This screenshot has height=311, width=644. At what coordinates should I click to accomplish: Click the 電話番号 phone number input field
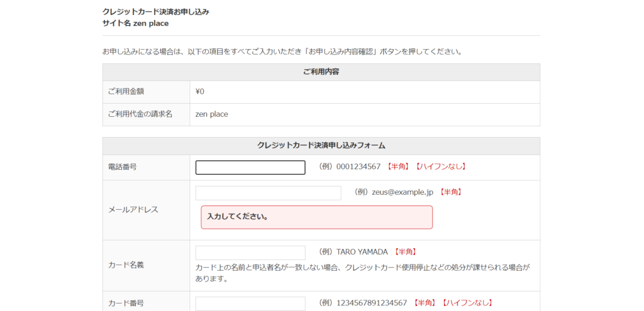tap(250, 167)
